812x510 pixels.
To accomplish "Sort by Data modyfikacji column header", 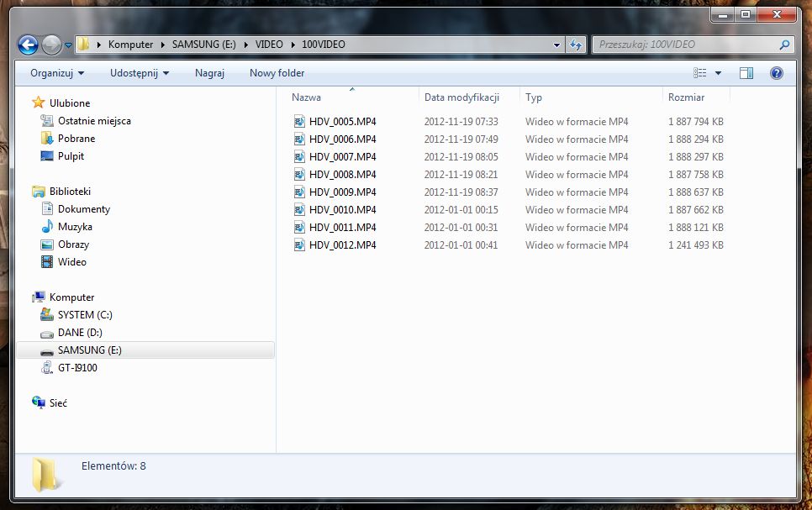I will point(461,97).
